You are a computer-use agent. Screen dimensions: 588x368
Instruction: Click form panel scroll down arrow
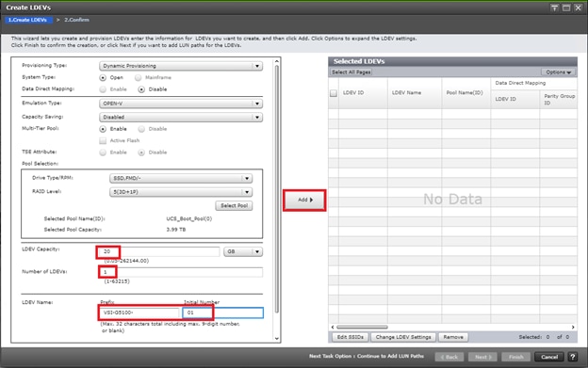click(277, 339)
